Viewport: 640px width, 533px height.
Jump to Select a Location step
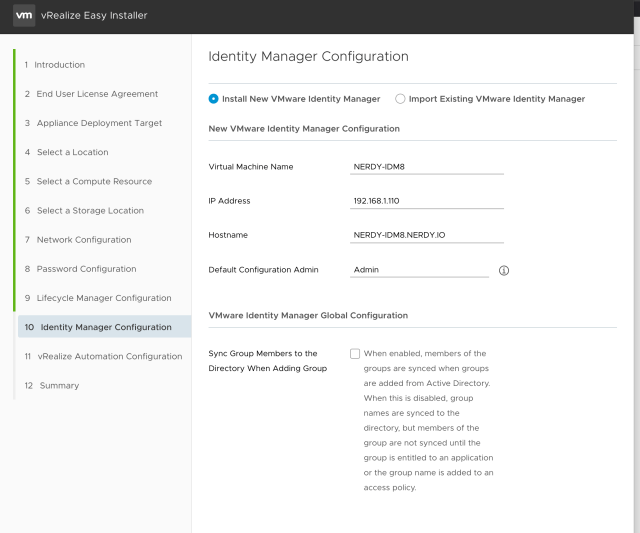click(x=72, y=152)
